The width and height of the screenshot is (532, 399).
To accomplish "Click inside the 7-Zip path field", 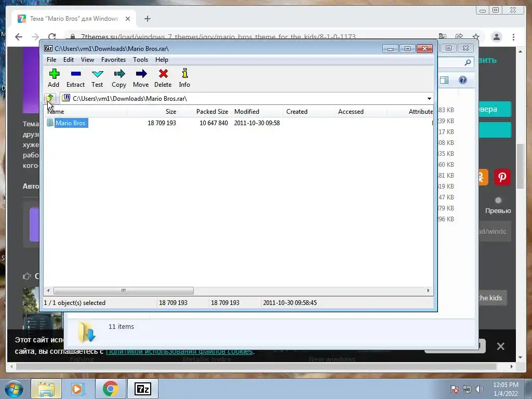I will click(243, 98).
